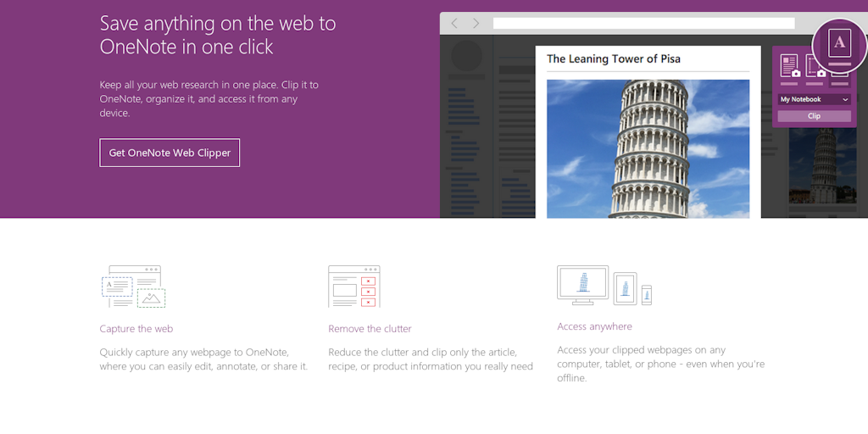Click the Remove the clutter illustration icon
Viewport: 868px width, 434px height.
point(354,287)
